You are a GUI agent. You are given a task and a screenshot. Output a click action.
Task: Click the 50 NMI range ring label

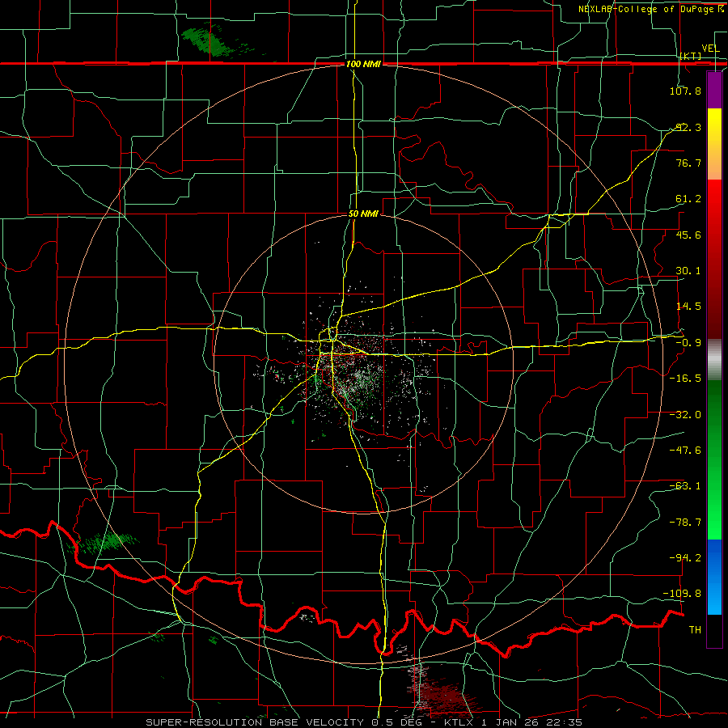coord(363,214)
